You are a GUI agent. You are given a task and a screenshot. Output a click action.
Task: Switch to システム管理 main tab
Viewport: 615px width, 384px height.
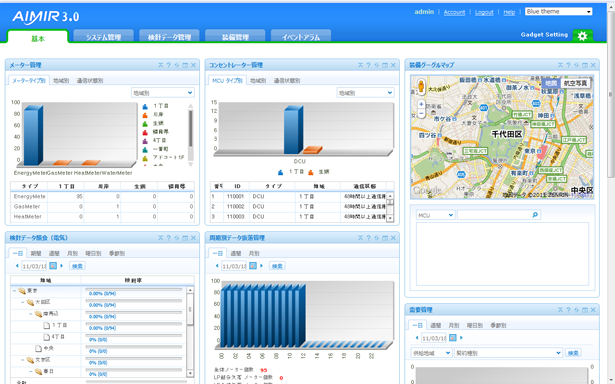[x=104, y=37]
